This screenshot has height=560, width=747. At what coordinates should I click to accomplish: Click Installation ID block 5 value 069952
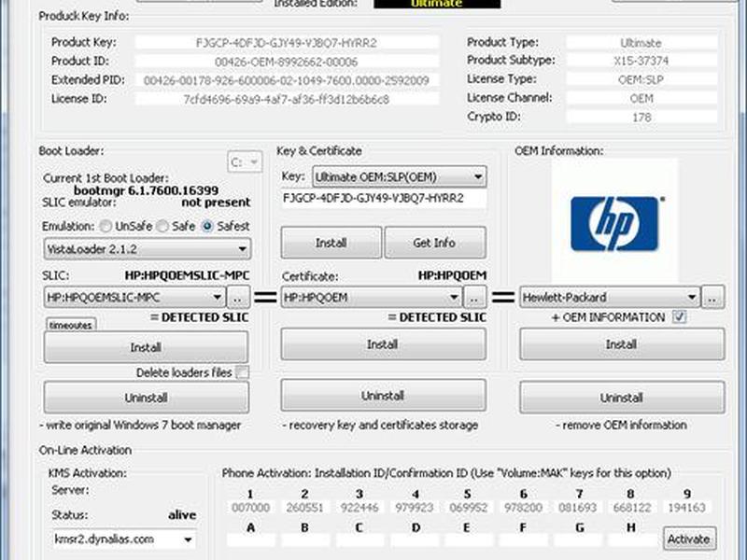coord(469,508)
